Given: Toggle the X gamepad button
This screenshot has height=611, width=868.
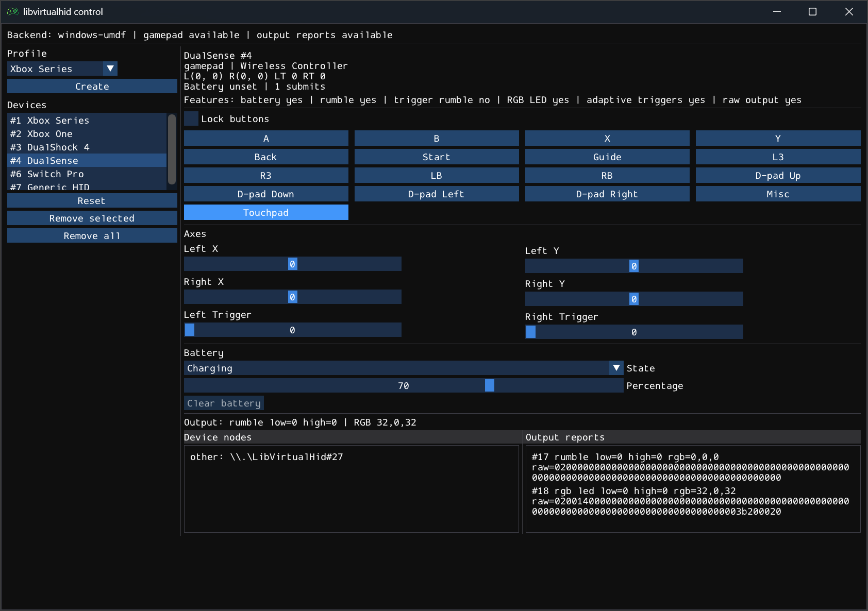Looking at the screenshot, I should tap(607, 138).
